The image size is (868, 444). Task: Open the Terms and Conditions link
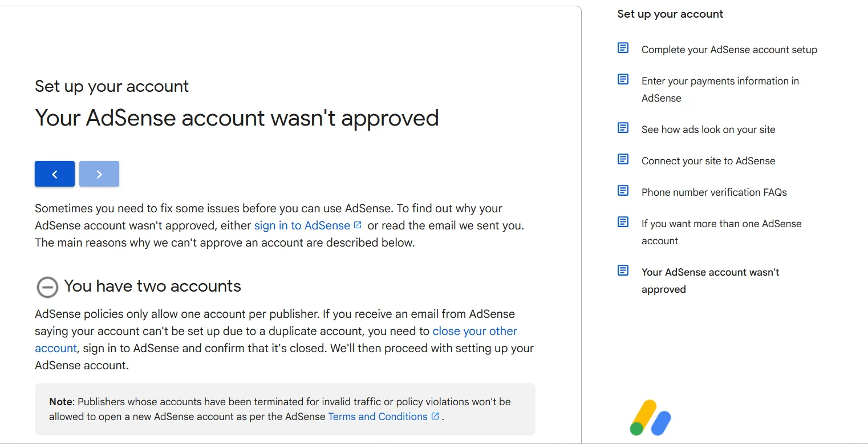click(378, 417)
